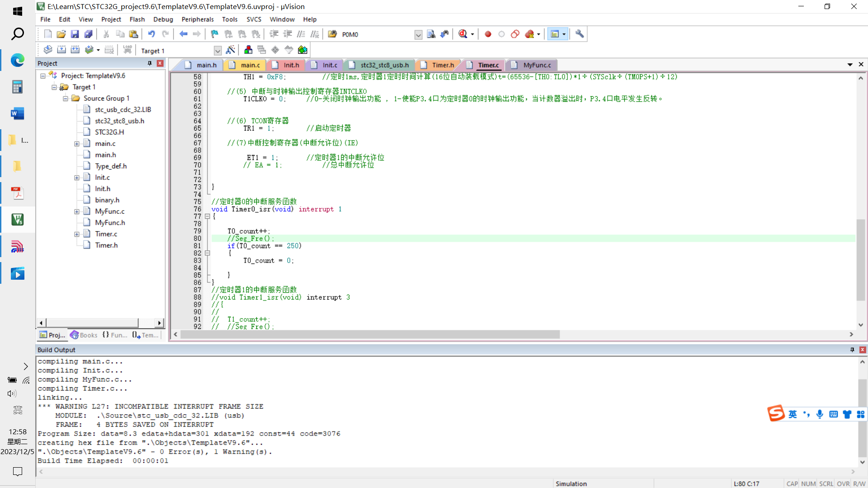Open file using folder toolbar icon
The height and width of the screenshot is (488, 868).
click(61, 34)
